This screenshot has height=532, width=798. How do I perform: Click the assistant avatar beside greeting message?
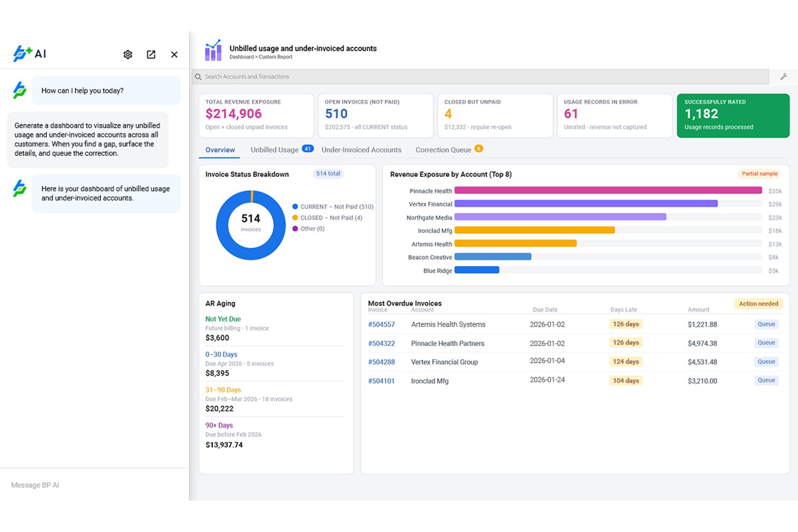tap(19, 90)
